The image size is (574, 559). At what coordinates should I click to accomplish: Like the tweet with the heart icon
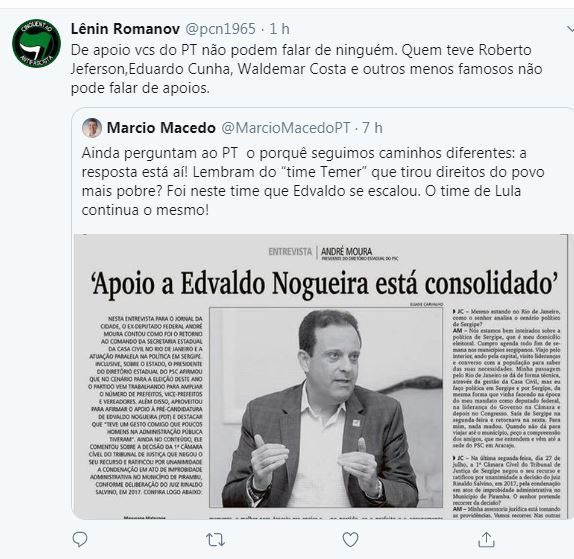[x=350, y=540]
